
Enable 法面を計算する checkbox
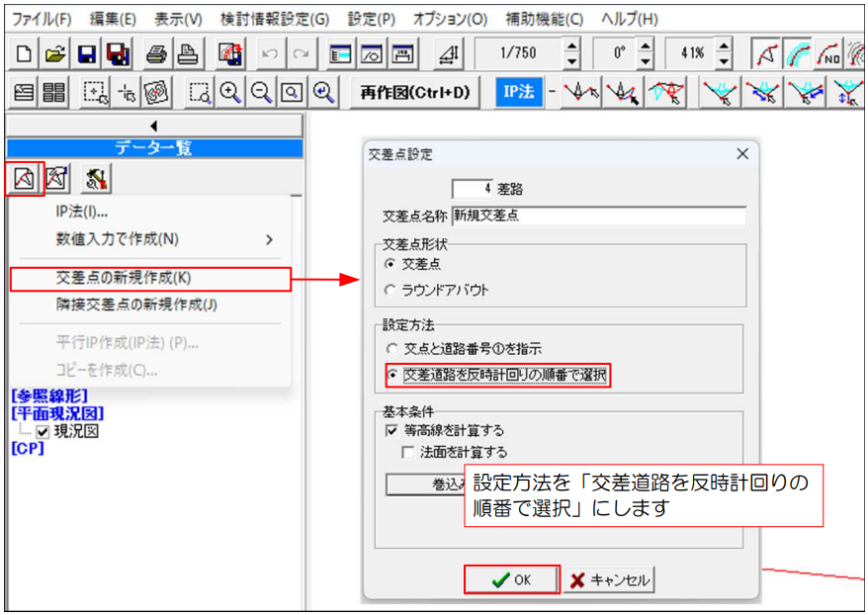coord(408,452)
